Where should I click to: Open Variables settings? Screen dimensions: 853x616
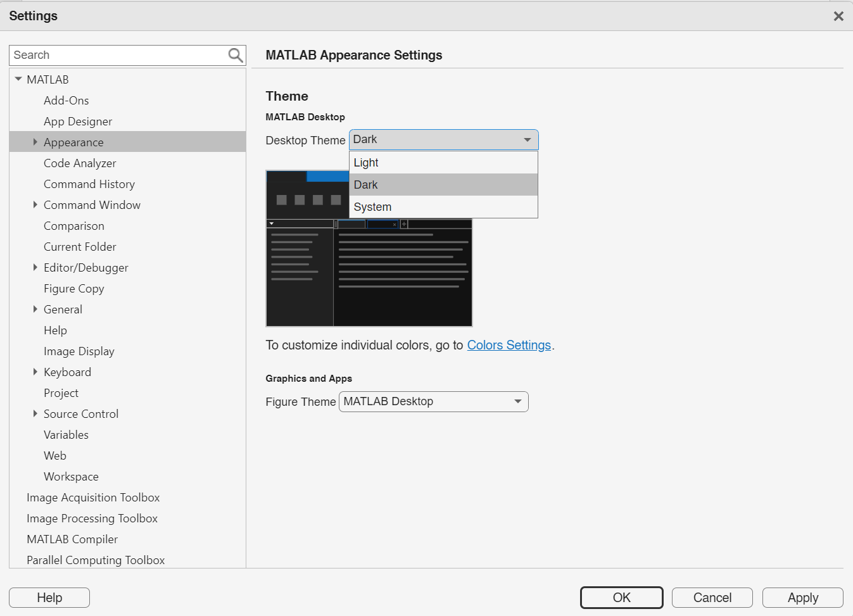[x=66, y=434]
